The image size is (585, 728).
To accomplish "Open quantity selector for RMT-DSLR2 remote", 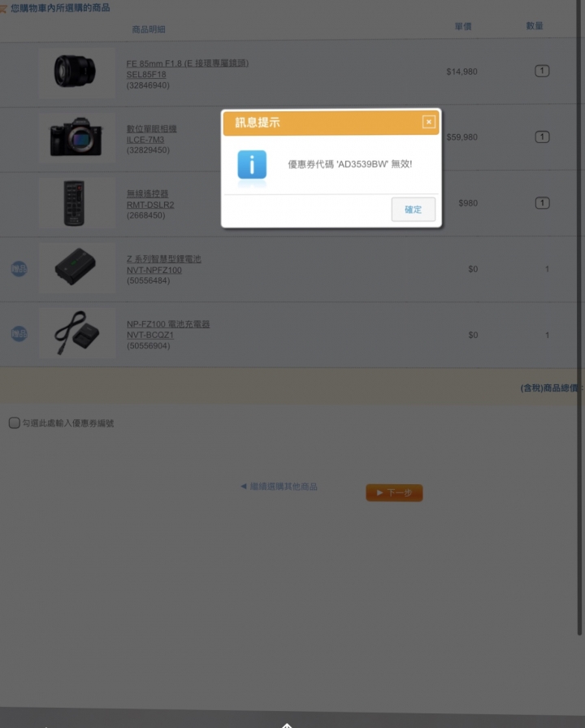I will 542,203.
